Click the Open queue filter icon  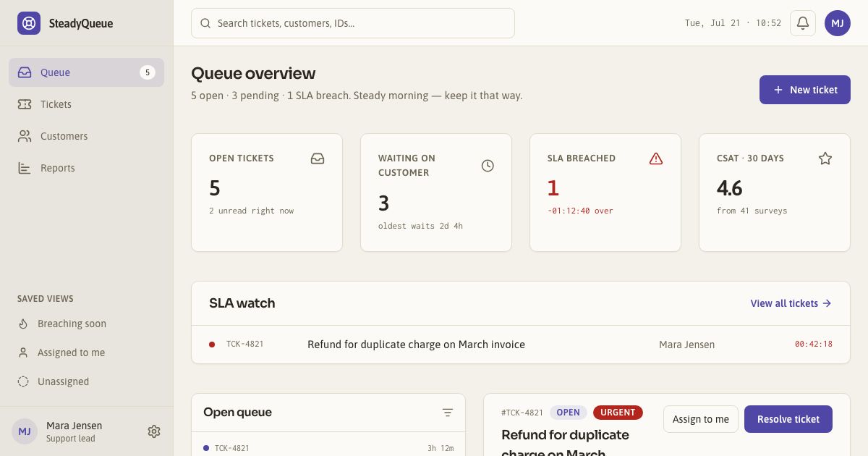448,413
